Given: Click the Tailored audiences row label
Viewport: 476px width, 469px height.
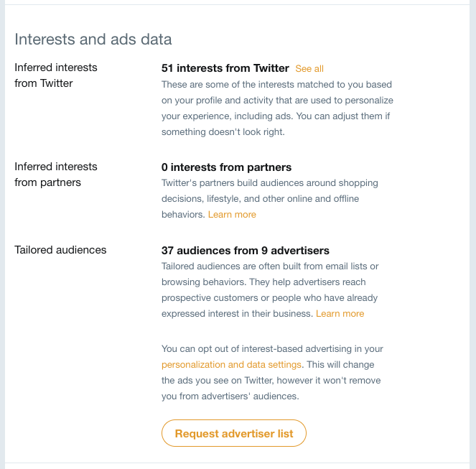Looking at the screenshot, I should (x=60, y=250).
